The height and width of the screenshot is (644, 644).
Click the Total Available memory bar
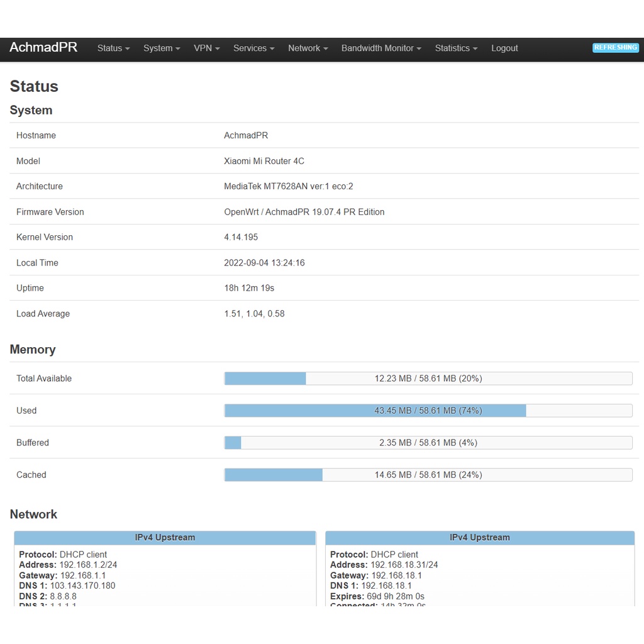coord(428,379)
